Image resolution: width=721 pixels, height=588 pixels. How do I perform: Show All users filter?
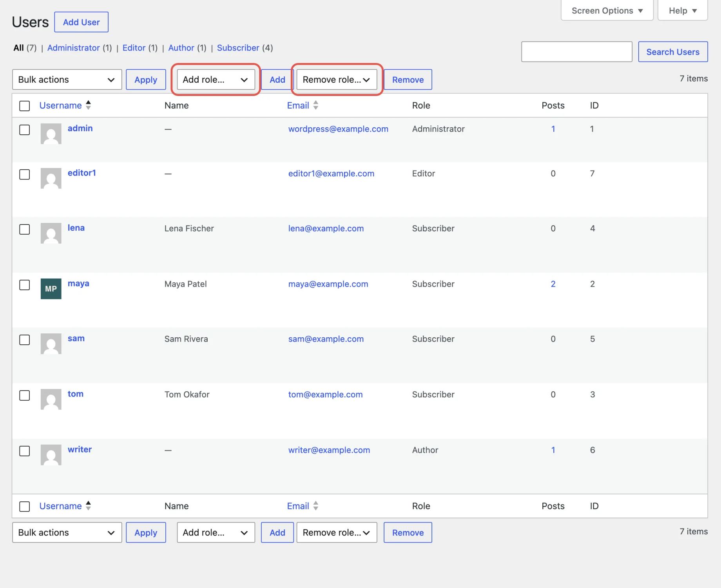coord(19,48)
